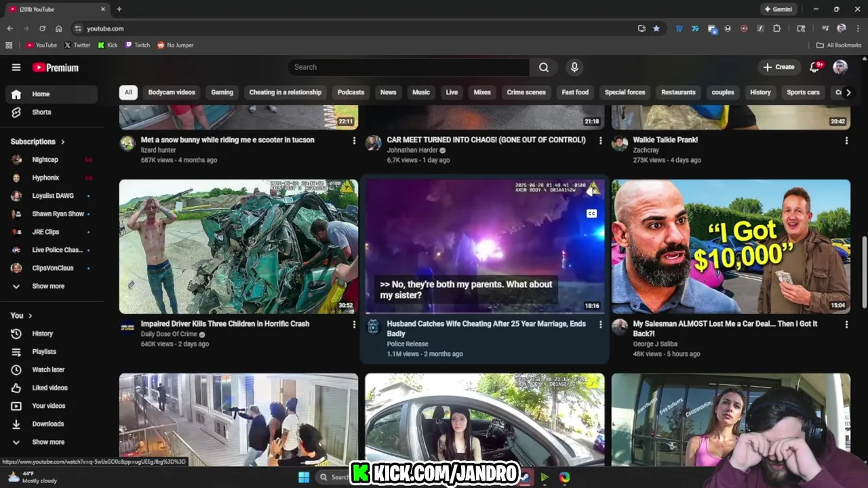Open more options for Walkie Talkie Prank
This screenshot has width=868, height=488.
[846, 140]
